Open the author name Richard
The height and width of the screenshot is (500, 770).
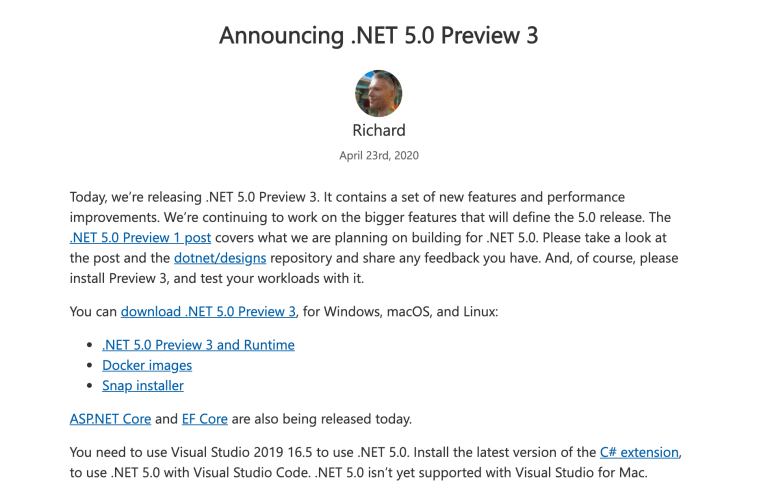[379, 130]
